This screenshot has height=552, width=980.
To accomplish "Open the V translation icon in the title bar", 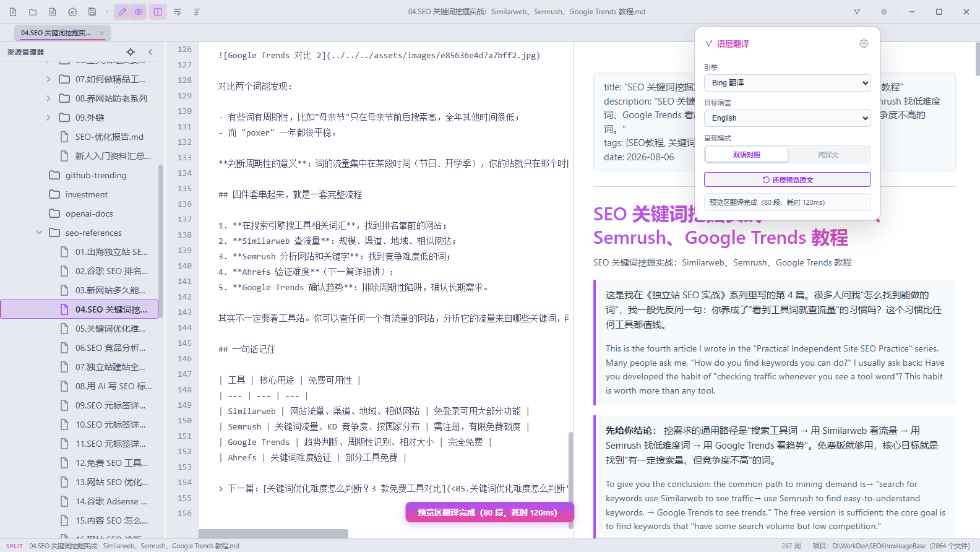I will coord(857,12).
